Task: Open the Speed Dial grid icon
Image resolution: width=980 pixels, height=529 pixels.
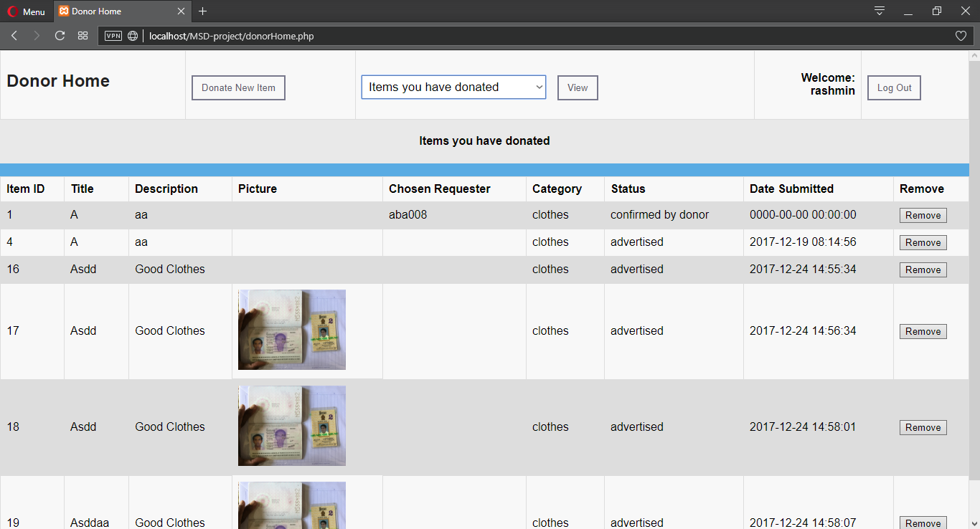Action: click(x=83, y=36)
